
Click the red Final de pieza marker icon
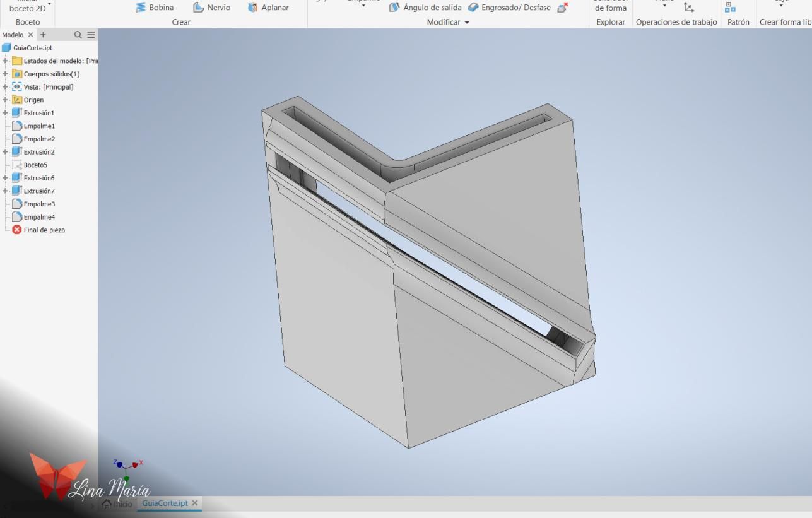[17, 230]
